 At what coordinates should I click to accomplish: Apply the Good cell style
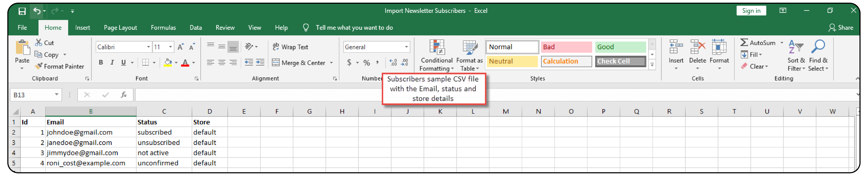[x=620, y=47]
